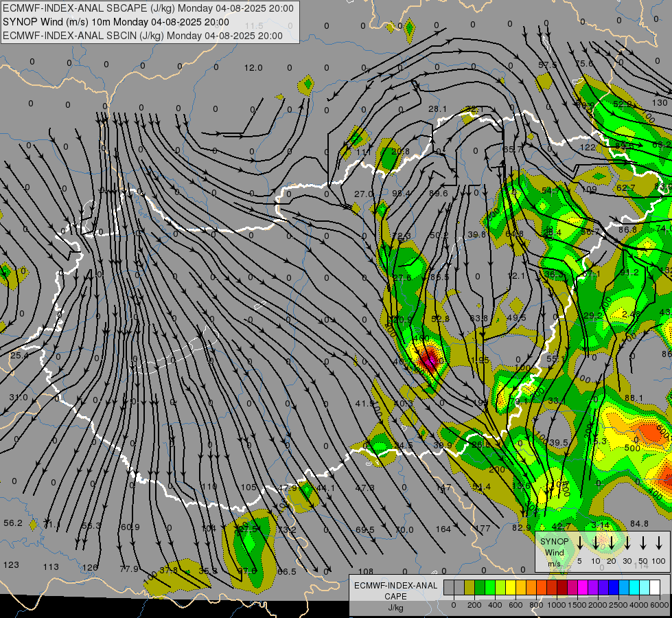
Task: Select the dark green CAPE legend swatch
Action: pos(480,587)
